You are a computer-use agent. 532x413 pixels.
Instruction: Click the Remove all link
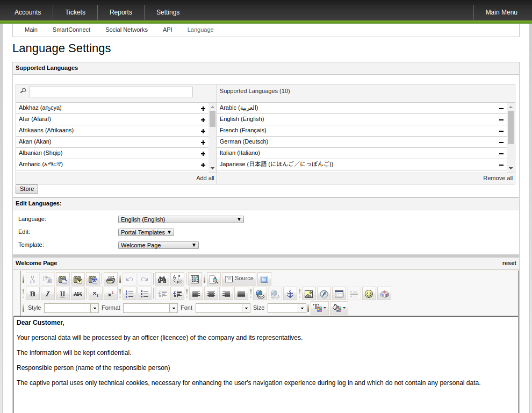tap(498, 179)
